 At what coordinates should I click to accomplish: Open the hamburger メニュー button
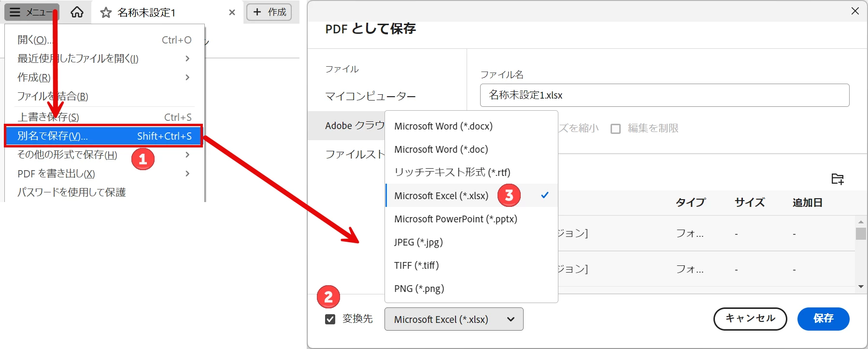tap(31, 12)
